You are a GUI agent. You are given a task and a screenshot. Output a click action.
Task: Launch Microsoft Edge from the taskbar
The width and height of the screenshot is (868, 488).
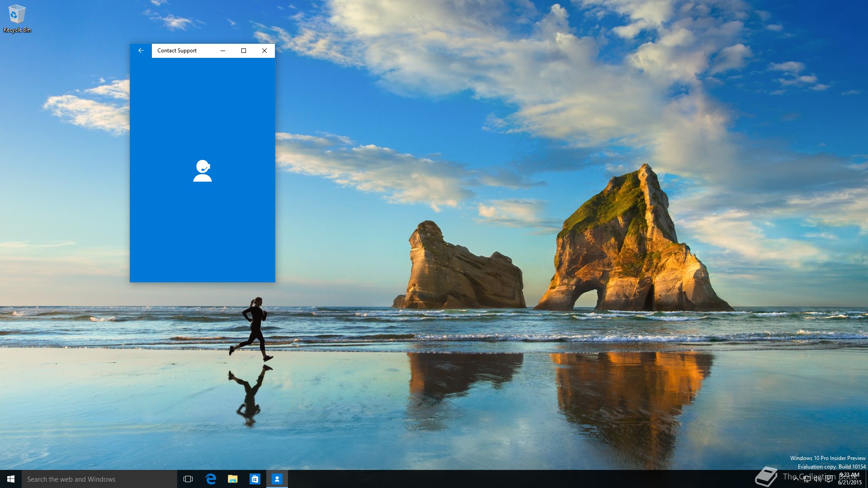(x=211, y=479)
